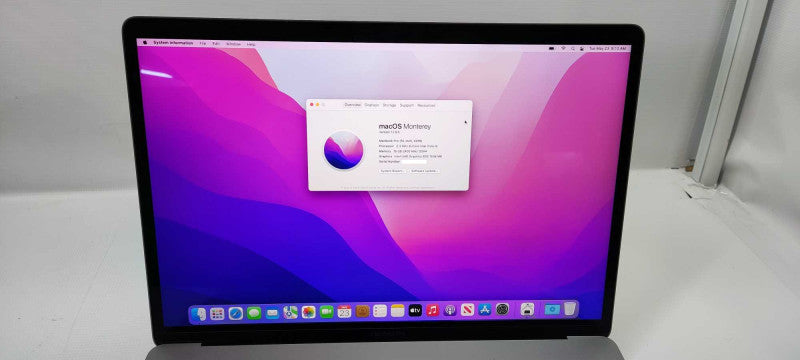
Task: Open the Wi-Fi menu bar icon
Action: (563, 48)
